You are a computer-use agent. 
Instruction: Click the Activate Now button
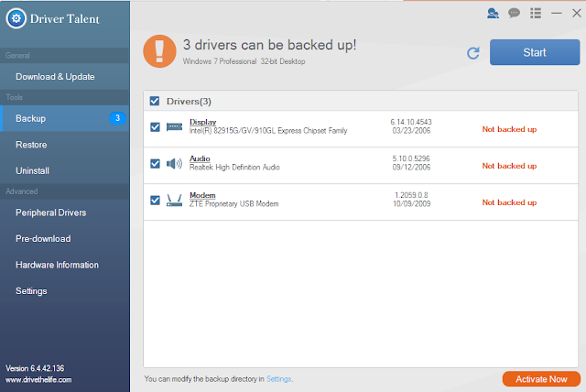coord(541,379)
